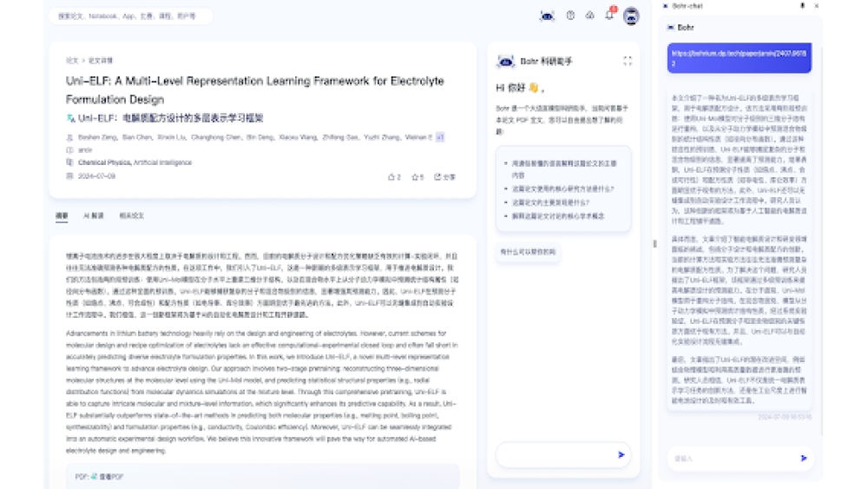868x489 pixels.
Task: Close the Bohr-chat side panel
Action: pyautogui.click(x=817, y=5)
